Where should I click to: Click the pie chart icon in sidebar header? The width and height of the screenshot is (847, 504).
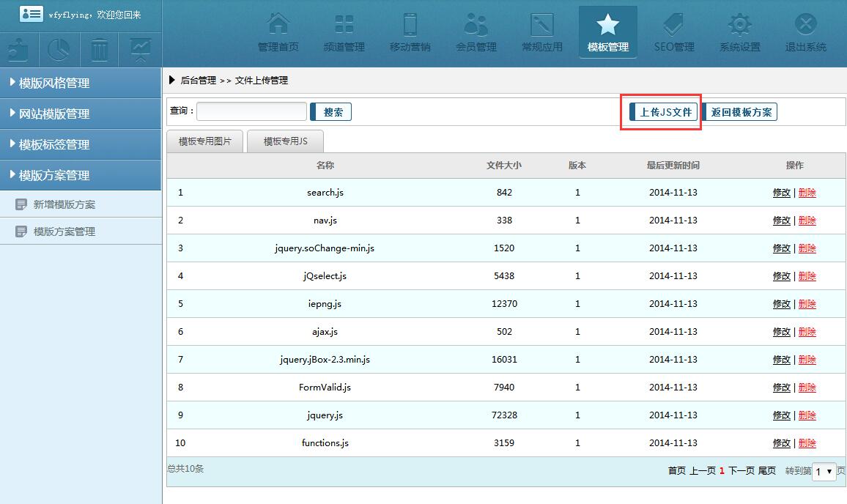click(59, 50)
